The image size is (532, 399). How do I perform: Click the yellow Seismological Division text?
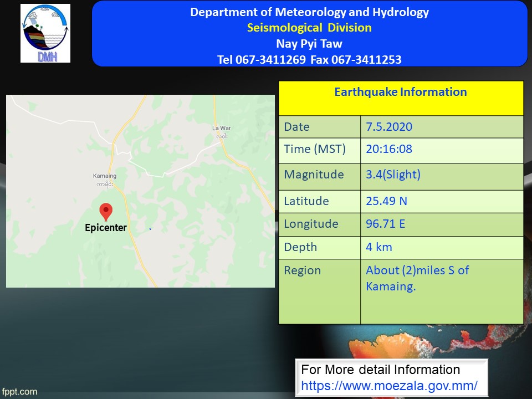(309, 28)
